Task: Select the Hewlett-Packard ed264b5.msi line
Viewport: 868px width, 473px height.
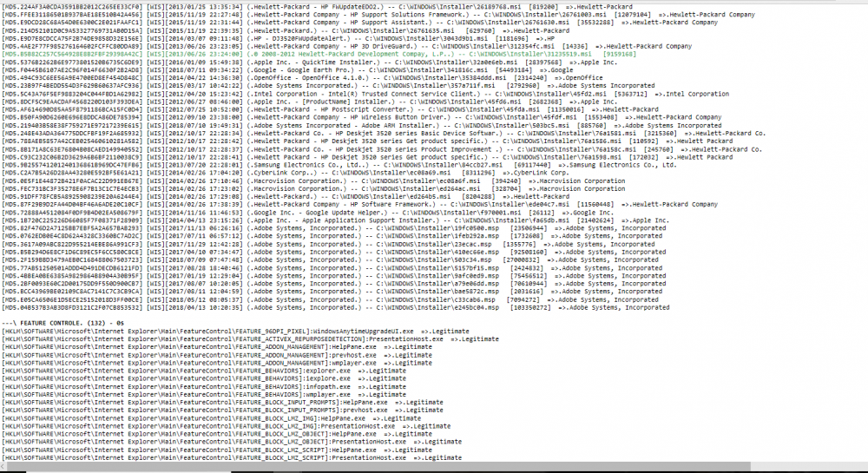Action: (x=286, y=196)
